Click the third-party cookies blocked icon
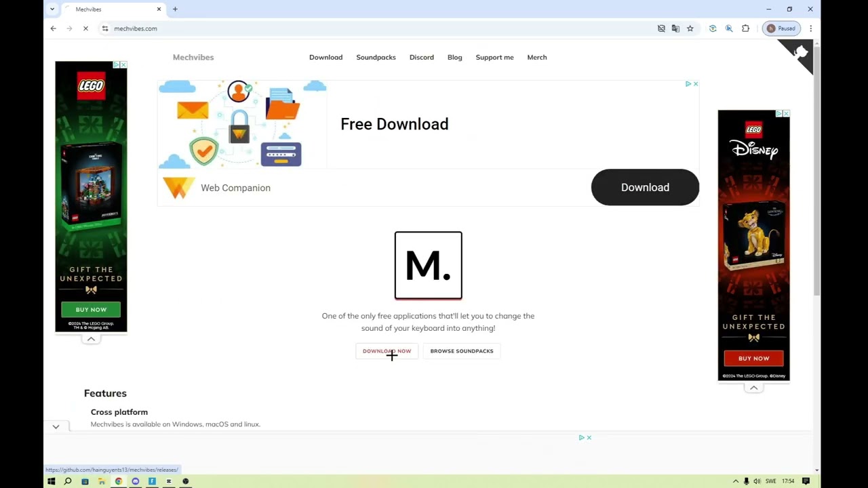Screen dimensions: 868x488 [x=661, y=28]
